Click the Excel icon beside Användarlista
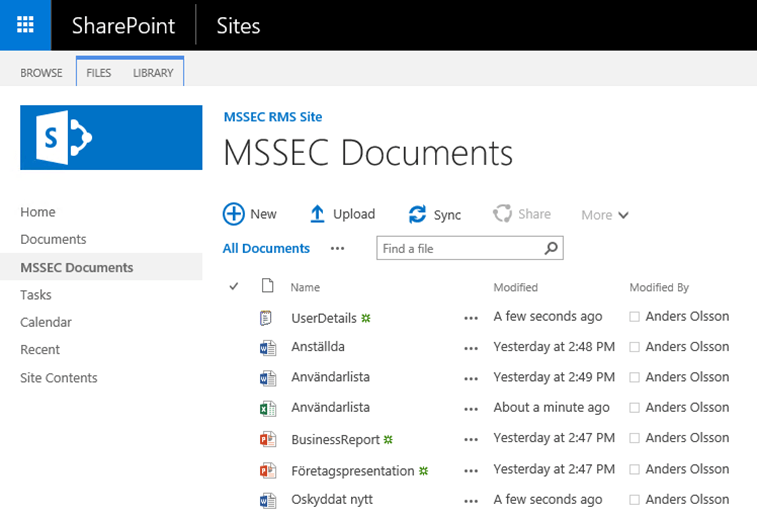This screenshot has height=520, width=757. [x=267, y=408]
